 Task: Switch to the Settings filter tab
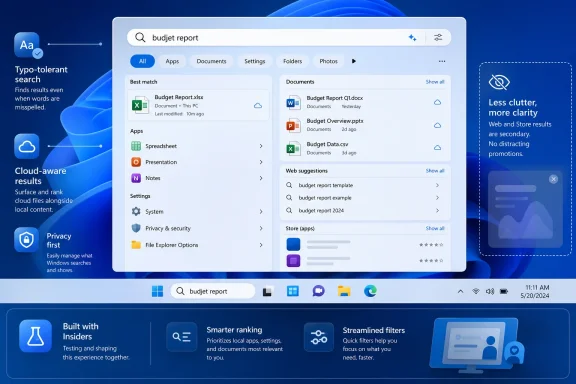pos(255,61)
